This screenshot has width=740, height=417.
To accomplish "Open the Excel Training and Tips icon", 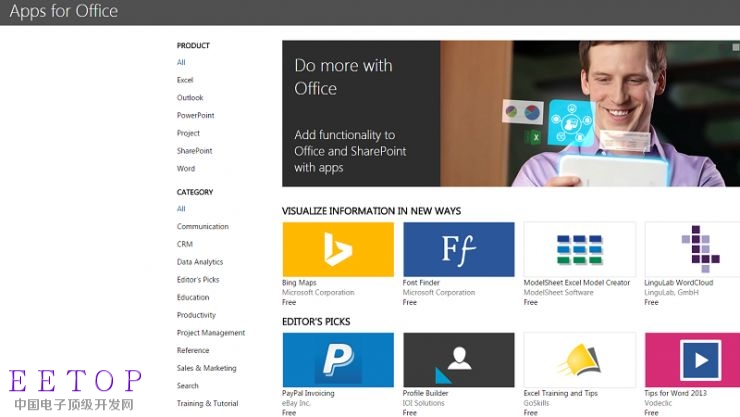I will (580, 360).
